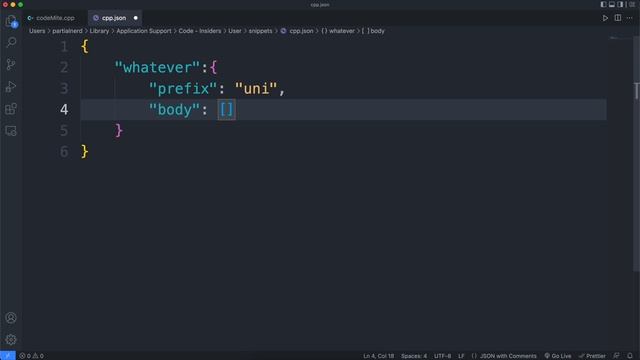Open the Customize Layout icon

click(x=631, y=4)
